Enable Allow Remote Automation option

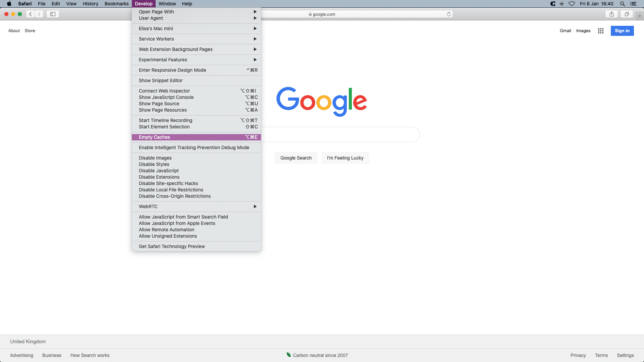pos(166,230)
